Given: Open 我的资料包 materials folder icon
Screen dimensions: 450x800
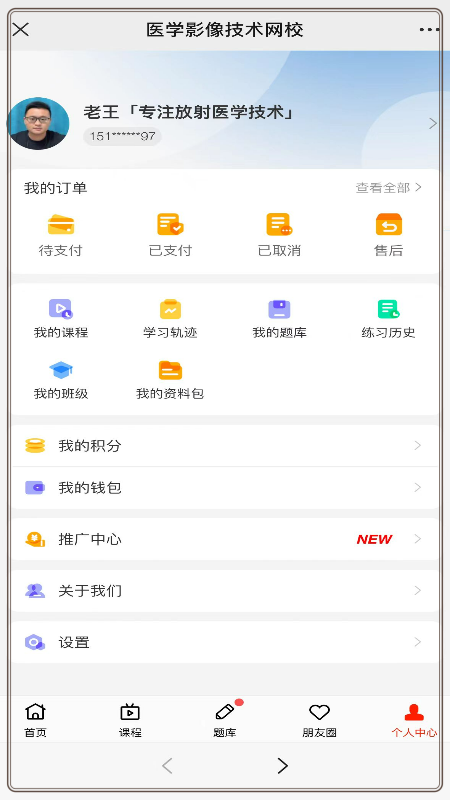Looking at the screenshot, I should coord(170,370).
